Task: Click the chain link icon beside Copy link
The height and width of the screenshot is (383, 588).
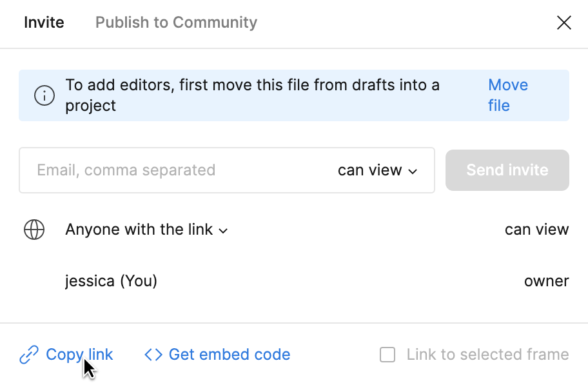Action: [29, 355]
